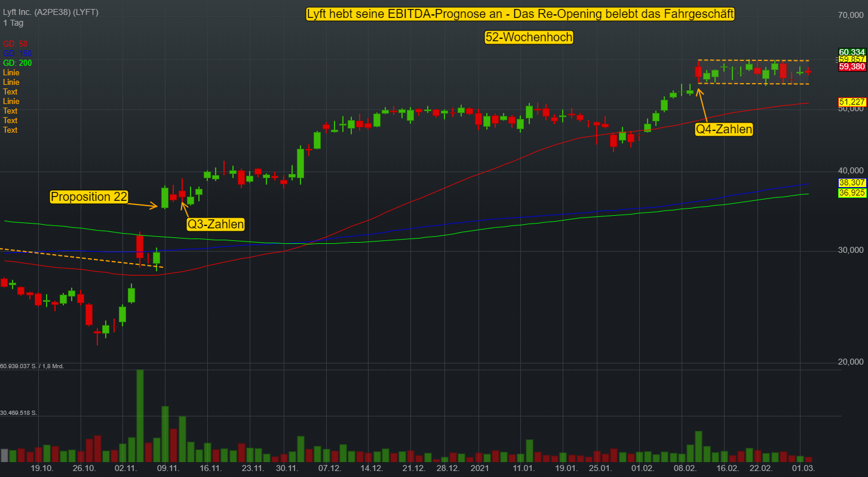The image size is (868, 477).
Task: Click the gray first volume bar
Action: [x=4, y=455]
